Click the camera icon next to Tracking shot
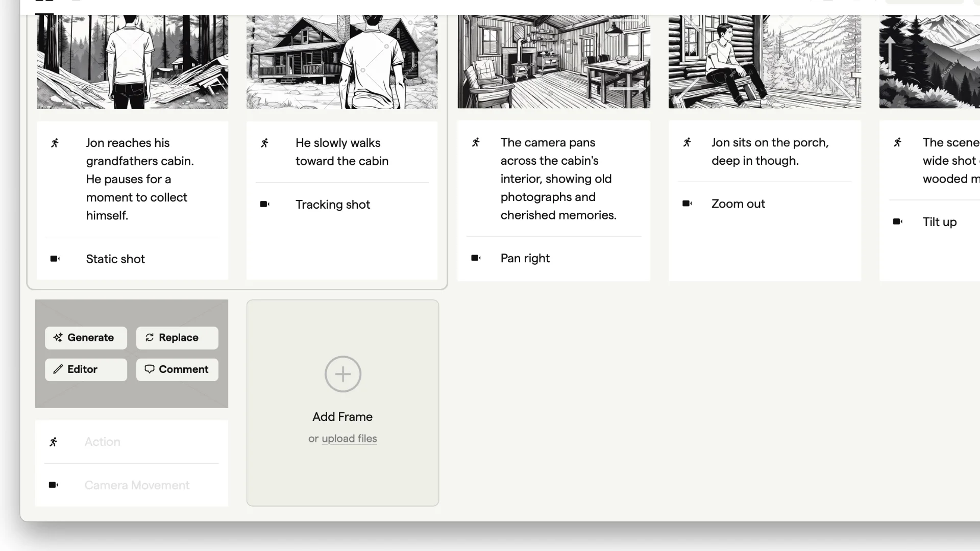 coord(264,205)
